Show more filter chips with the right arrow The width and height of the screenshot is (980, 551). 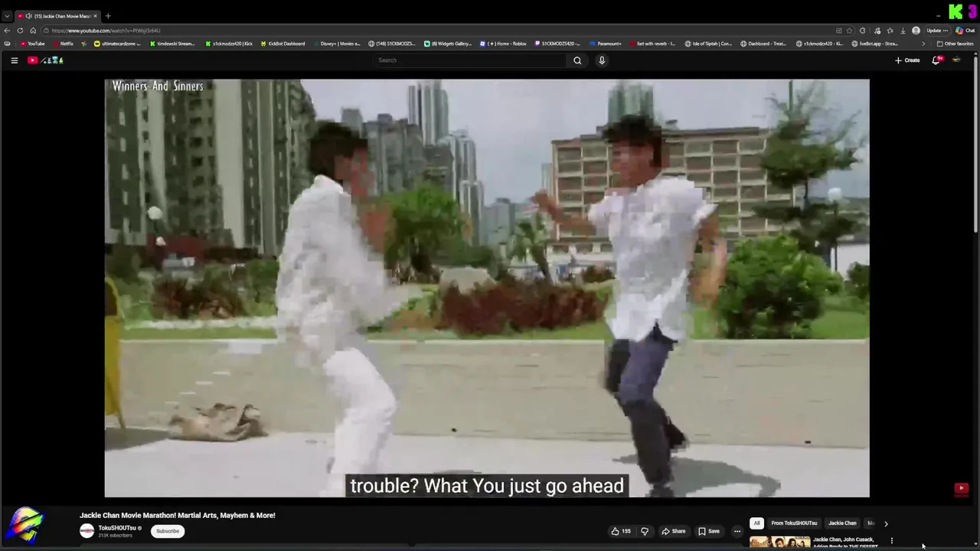886,523
